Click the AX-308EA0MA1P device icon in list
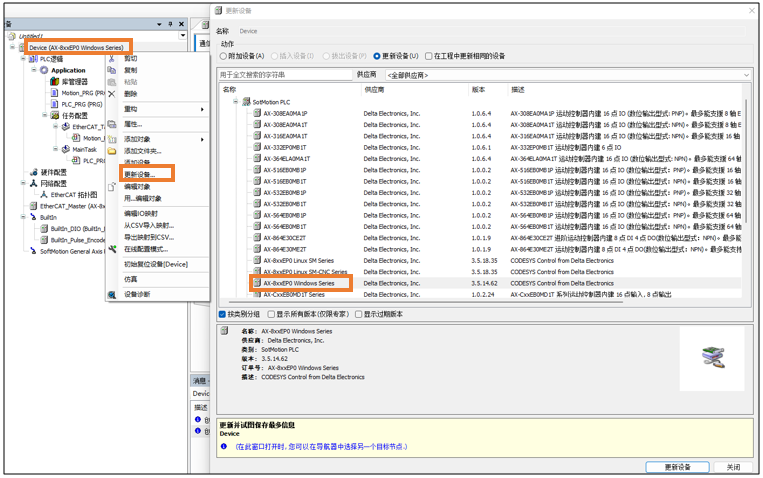This screenshot has width=763, height=478. point(257,113)
